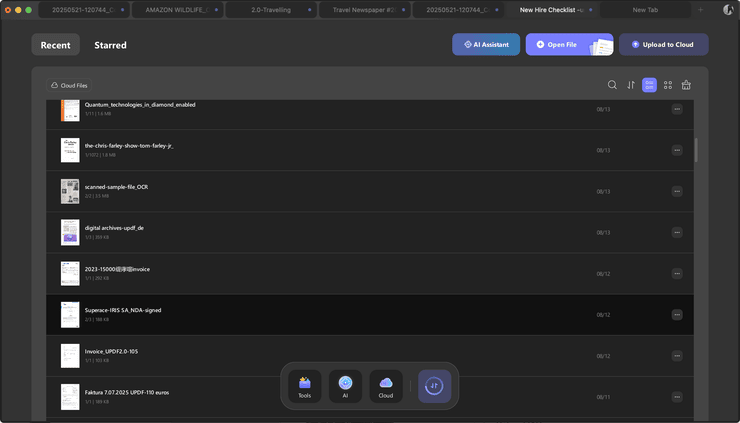This screenshot has height=423, width=740.
Task: Open Cloud from the bottom dock
Action: 386,386
